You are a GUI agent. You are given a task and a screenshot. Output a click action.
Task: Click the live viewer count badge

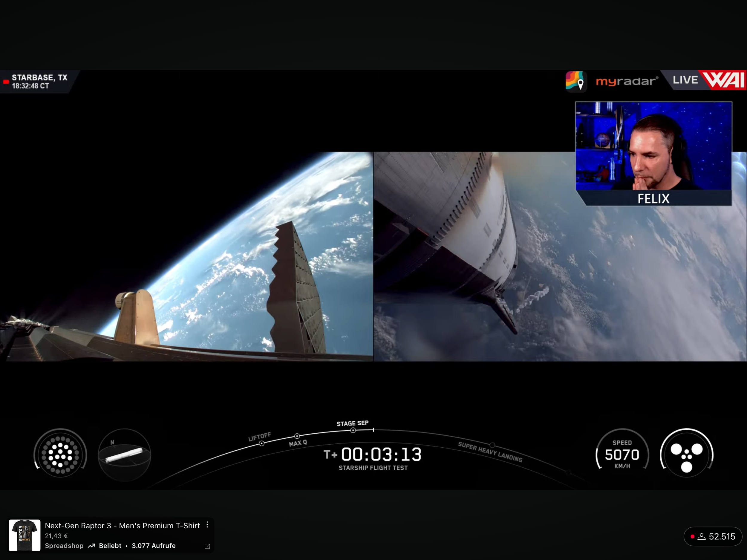(713, 536)
